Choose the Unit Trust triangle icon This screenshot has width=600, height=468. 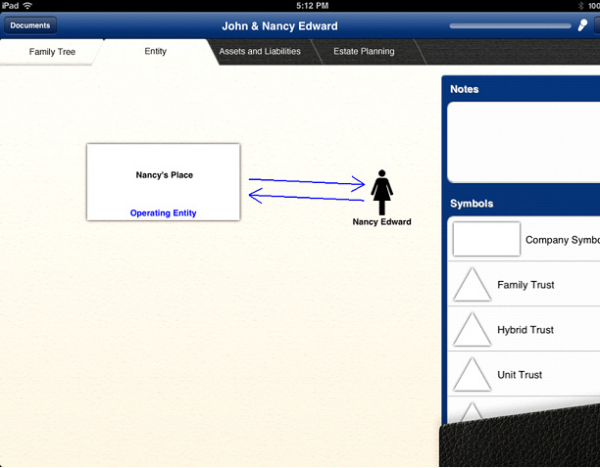[x=472, y=374]
